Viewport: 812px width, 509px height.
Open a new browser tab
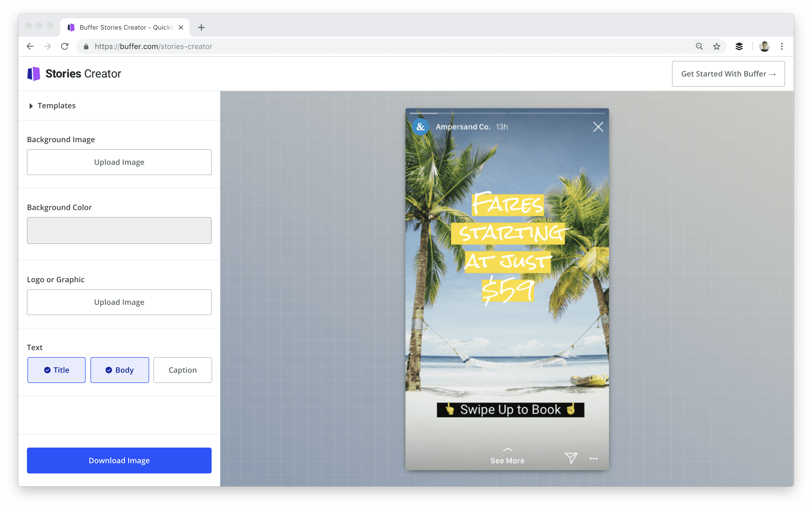[201, 27]
